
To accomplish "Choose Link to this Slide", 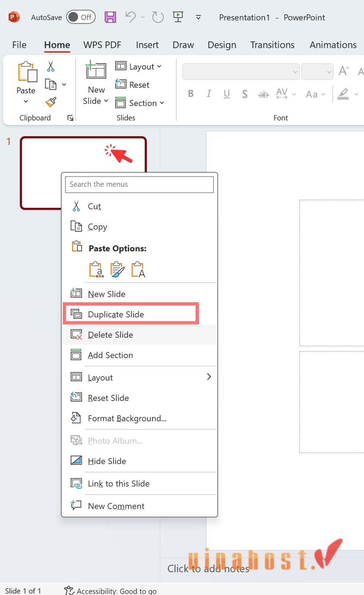I will 139,483.
